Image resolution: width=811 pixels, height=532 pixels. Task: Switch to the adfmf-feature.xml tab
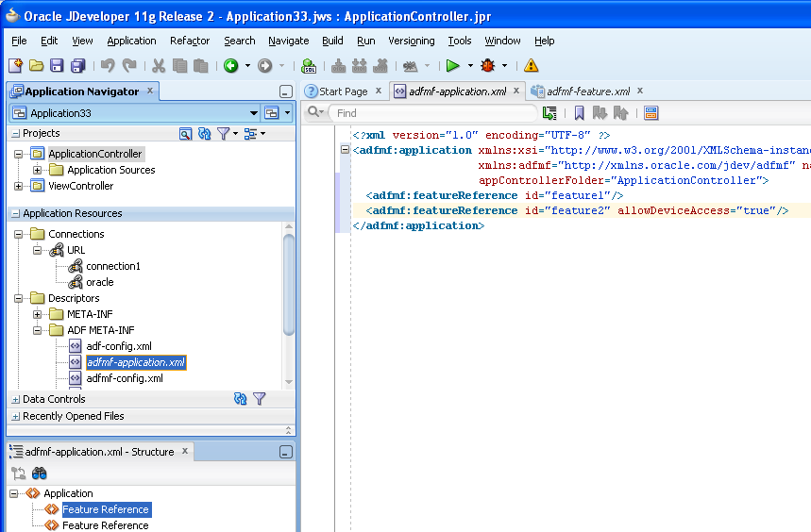point(588,91)
